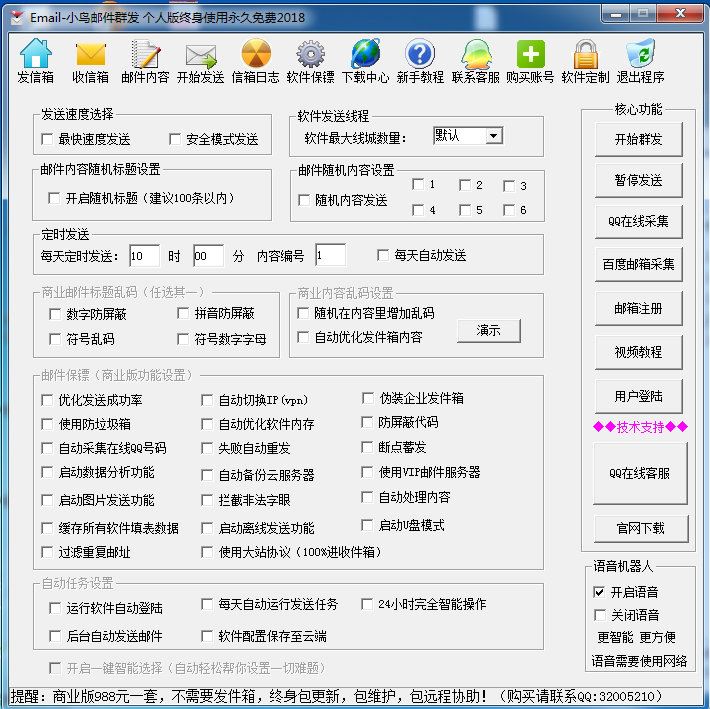Screen dimensions: 710x709
Task: Open the 邮件内容 notepad icon
Action: 145,53
